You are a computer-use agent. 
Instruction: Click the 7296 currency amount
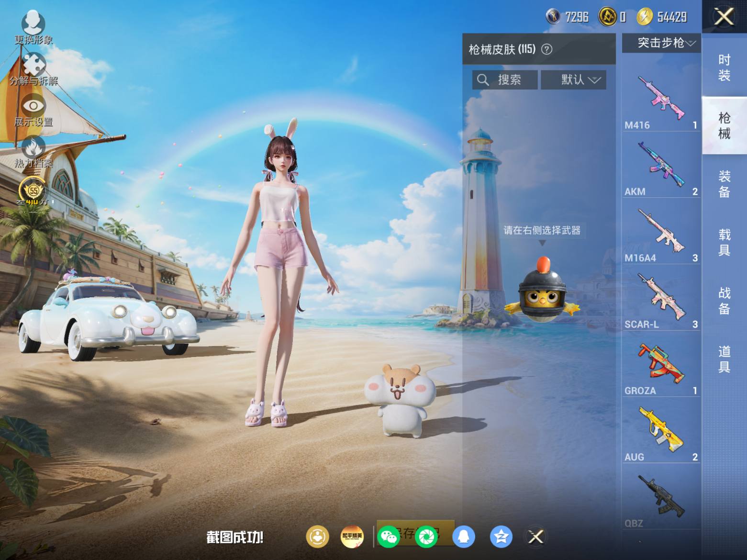click(x=577, y=17)
